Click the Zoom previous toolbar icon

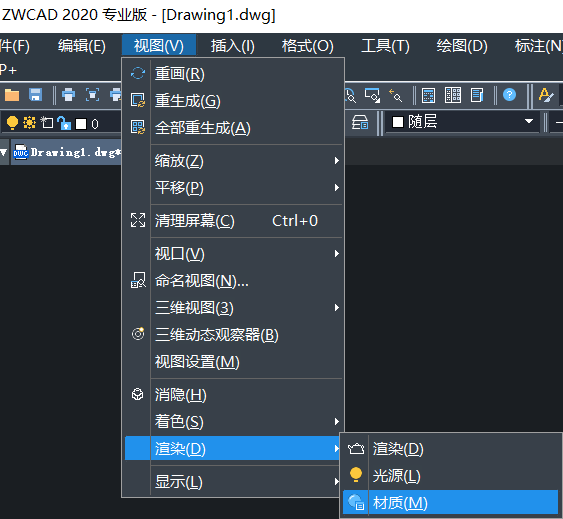click(x=395, y=96)
